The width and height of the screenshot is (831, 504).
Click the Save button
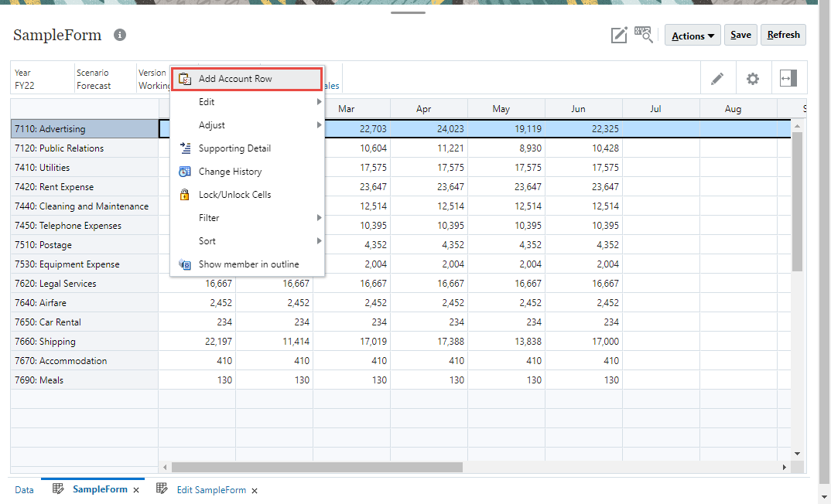point(740,34)
